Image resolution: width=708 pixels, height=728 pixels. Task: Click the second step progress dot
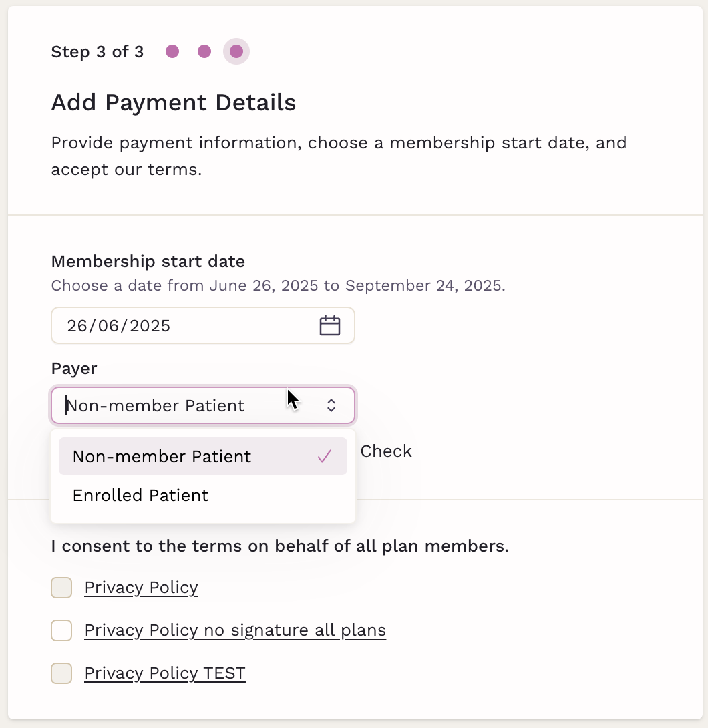204,51
